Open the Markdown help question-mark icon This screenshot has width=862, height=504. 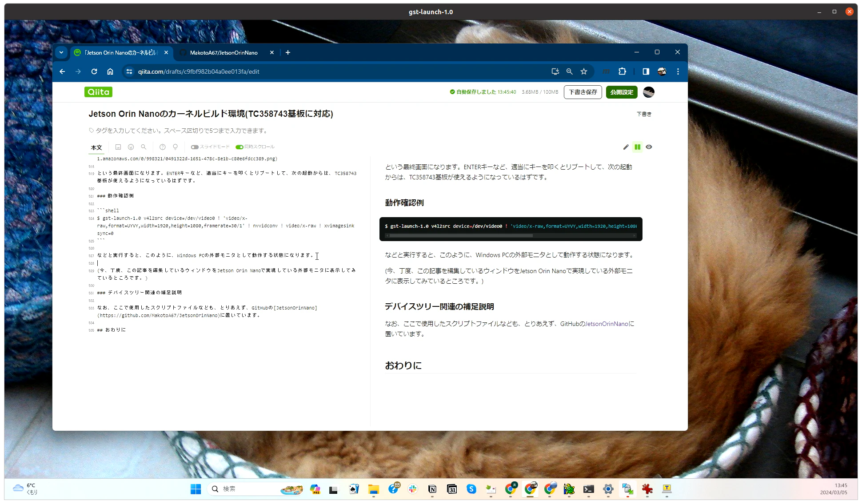163,147
